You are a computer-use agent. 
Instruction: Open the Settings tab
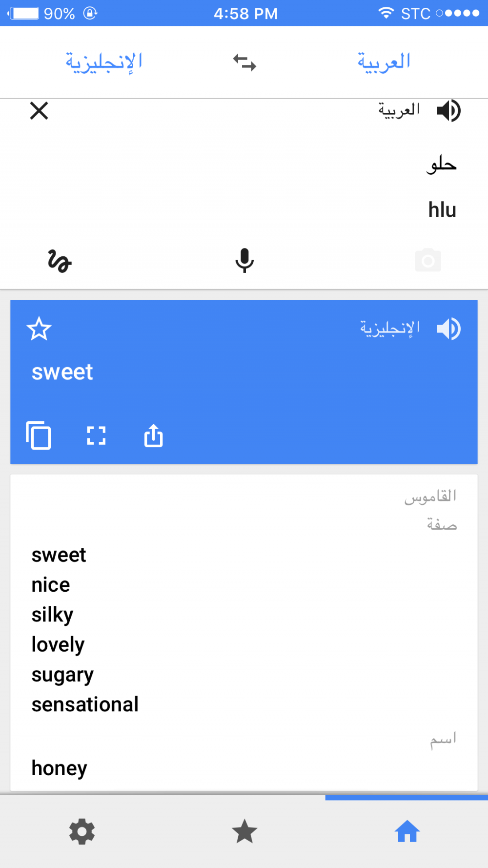[x=82, y=831]
